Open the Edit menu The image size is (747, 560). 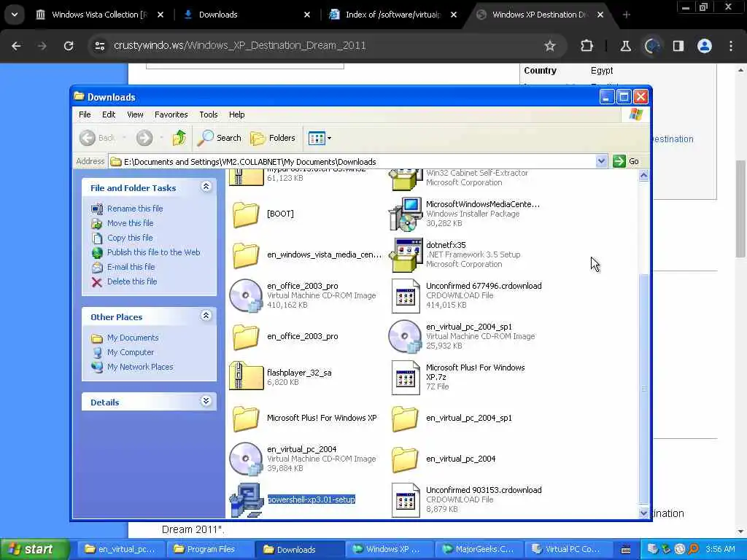[x=109, y=114]
